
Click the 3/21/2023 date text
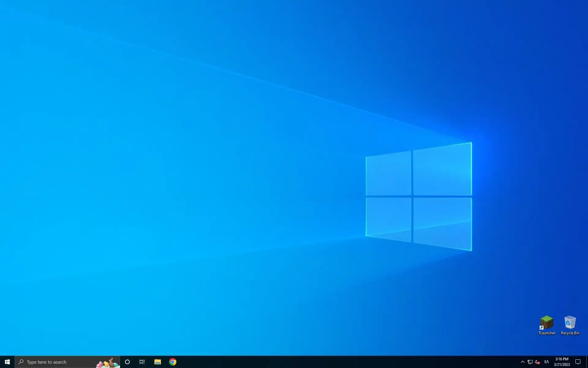click(x=562, y=365)
